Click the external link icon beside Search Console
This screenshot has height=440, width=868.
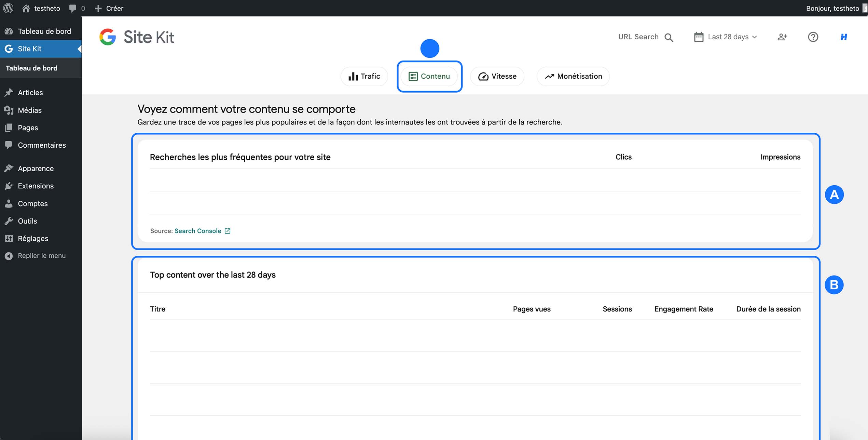click(x=228, y=231)
